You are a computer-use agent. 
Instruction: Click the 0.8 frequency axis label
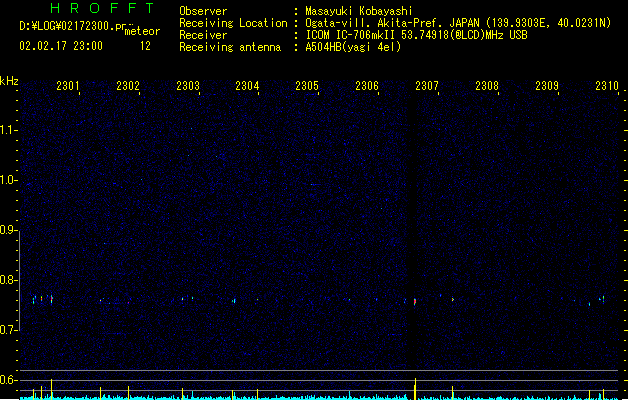click(8, 280)
